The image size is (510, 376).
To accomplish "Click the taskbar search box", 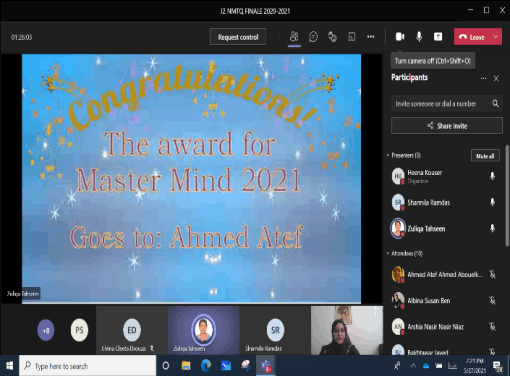I will click(88, 366).
